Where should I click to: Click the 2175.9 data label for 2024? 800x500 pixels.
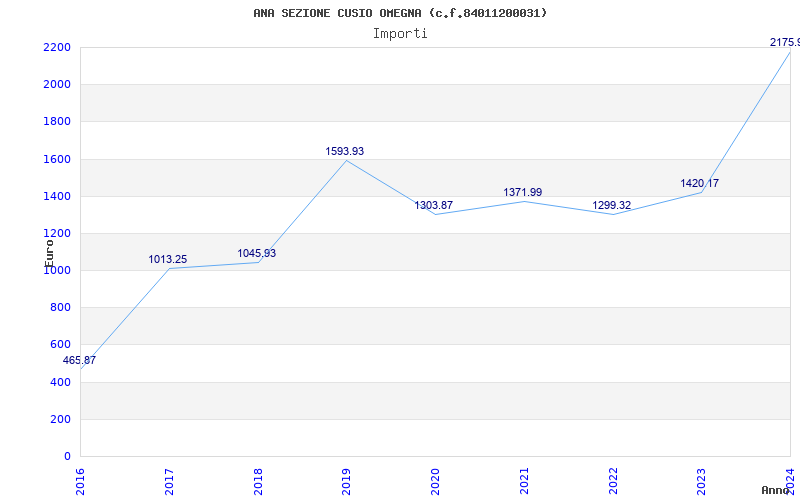point(785,42)
